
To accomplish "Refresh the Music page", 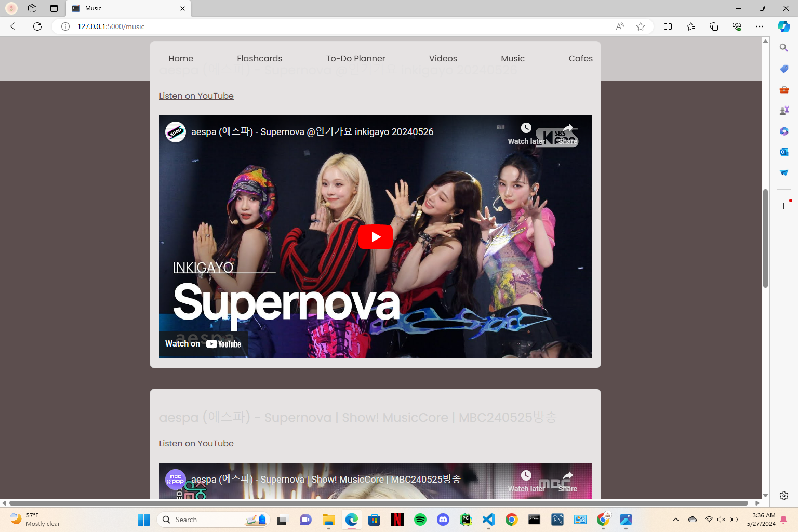I will tap(37, 26).
